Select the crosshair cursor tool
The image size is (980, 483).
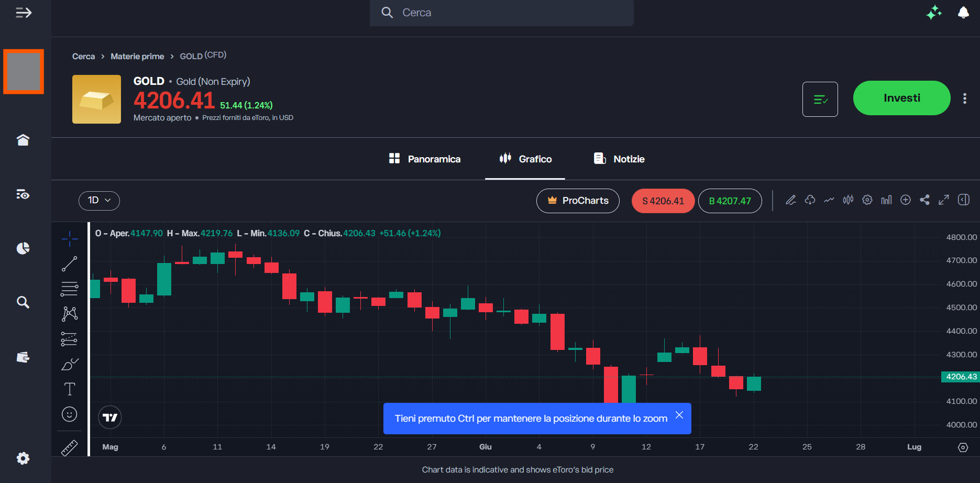(70, 239)
